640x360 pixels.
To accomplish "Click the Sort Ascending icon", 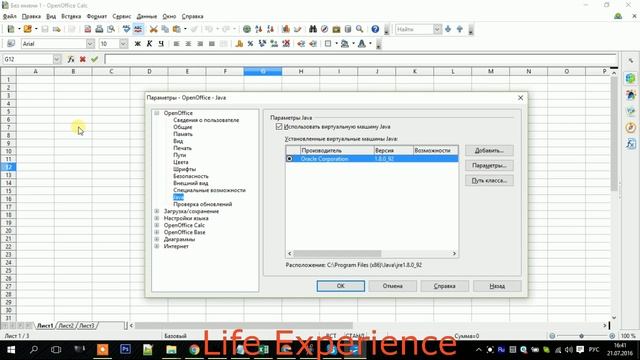I will [258, 29].
